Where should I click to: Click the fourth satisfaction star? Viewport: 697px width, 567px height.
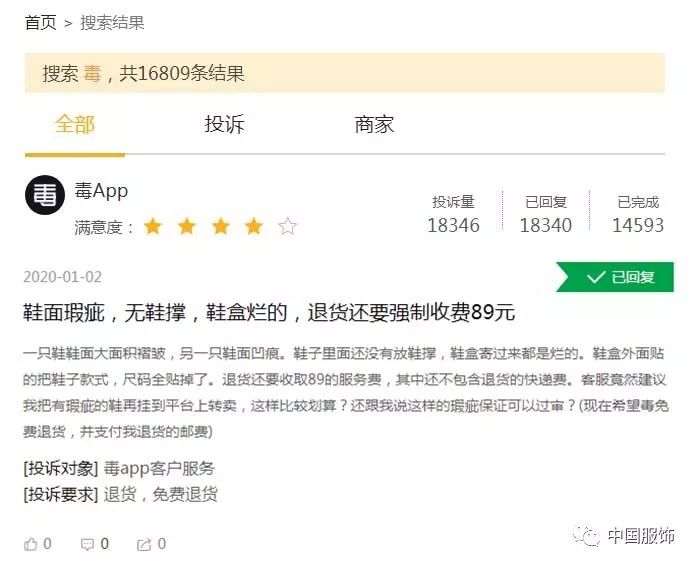click(x=254, y=227)
